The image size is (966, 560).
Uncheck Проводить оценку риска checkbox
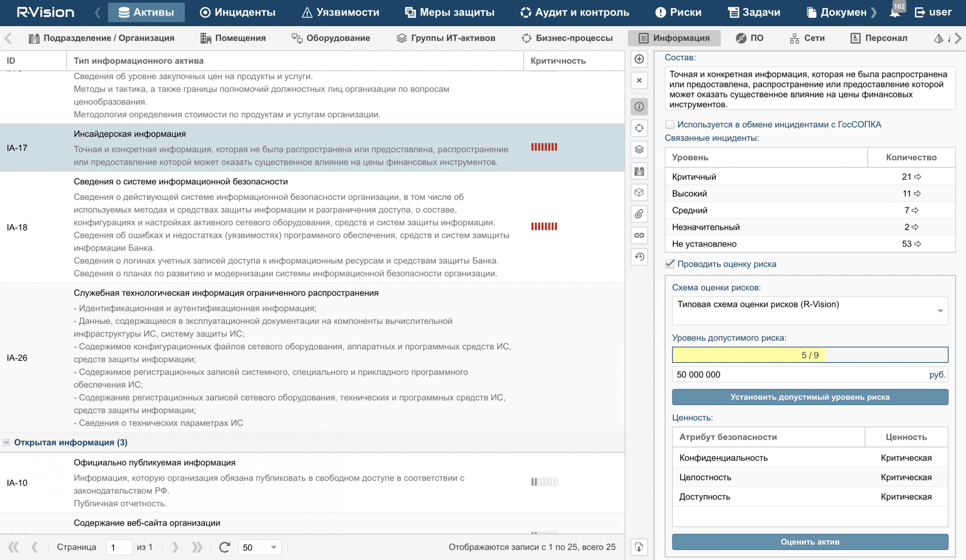(670, 264)
